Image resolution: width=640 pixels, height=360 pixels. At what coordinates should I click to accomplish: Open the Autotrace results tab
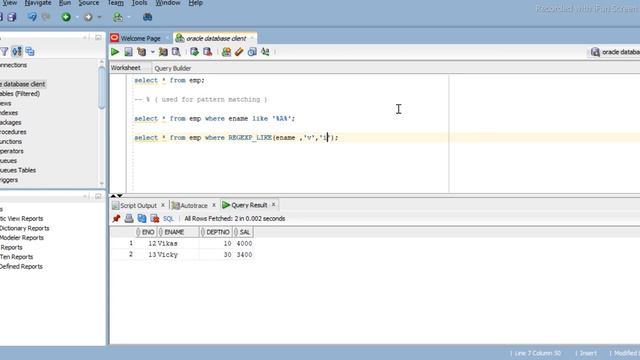[194, 205]
